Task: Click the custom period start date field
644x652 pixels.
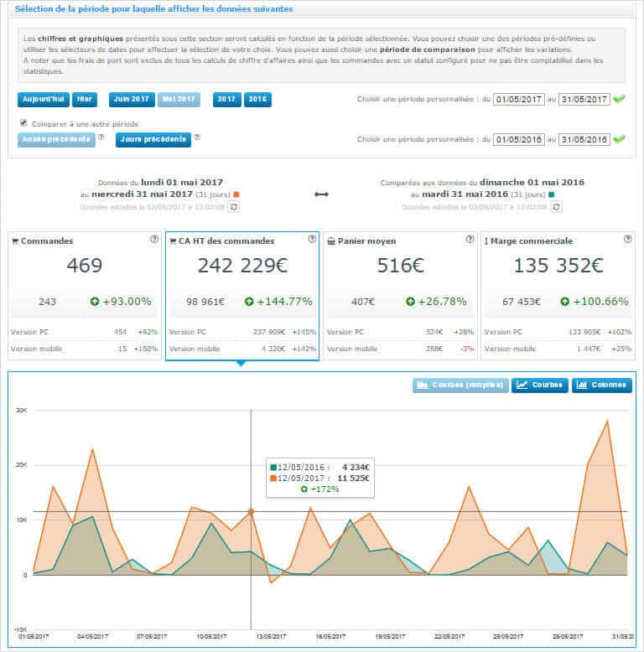Action: [x=518, y=99]
